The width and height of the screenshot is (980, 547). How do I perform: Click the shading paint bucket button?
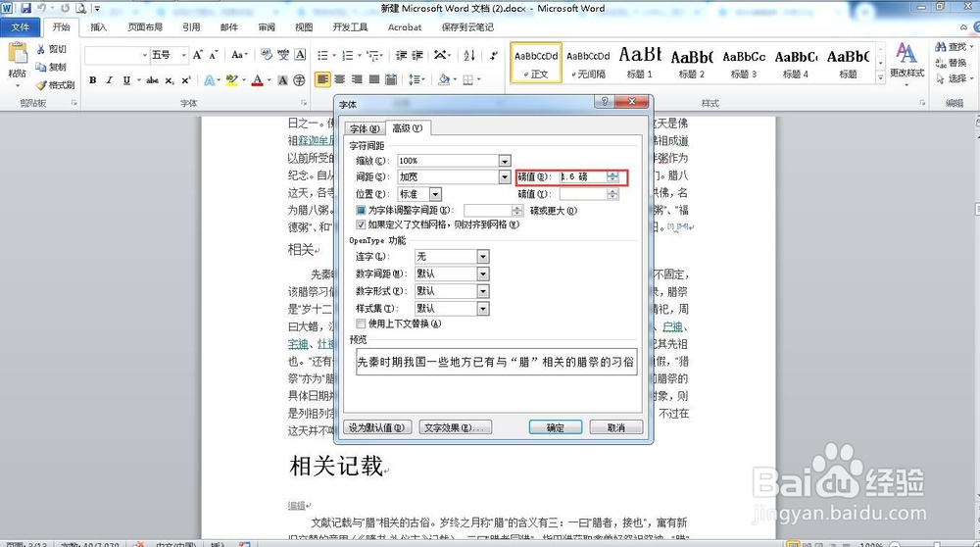[444, 80]
